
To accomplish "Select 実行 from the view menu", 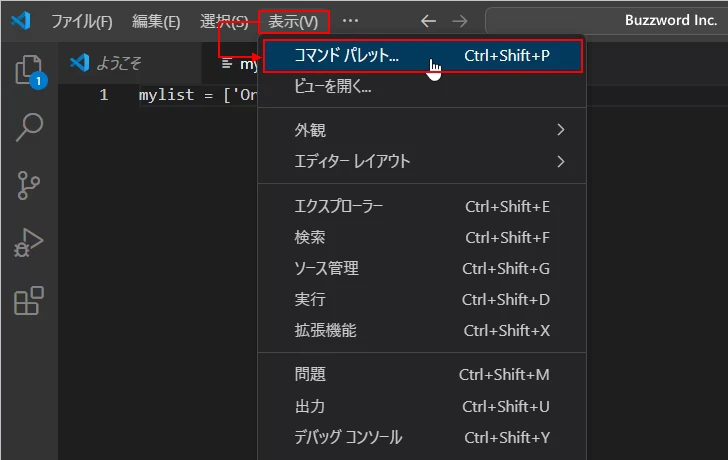I will coord(422,299).
